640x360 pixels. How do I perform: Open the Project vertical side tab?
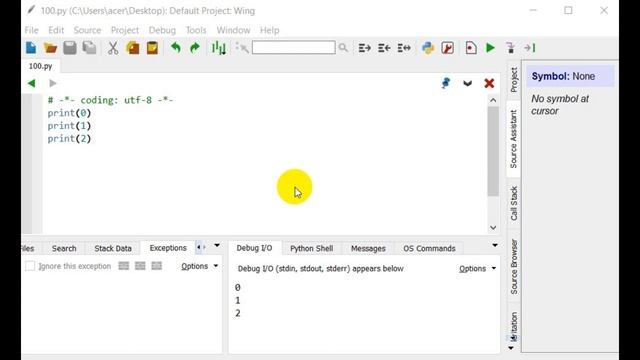514,80
